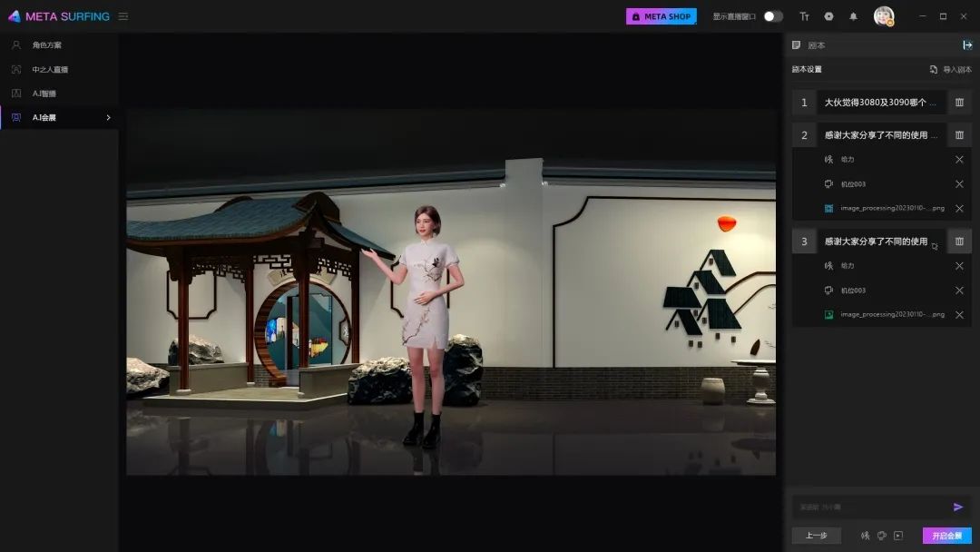Toggle the 显示直播窗口 switch
This screenshot has width=980, height=552.
click(772, 16)
